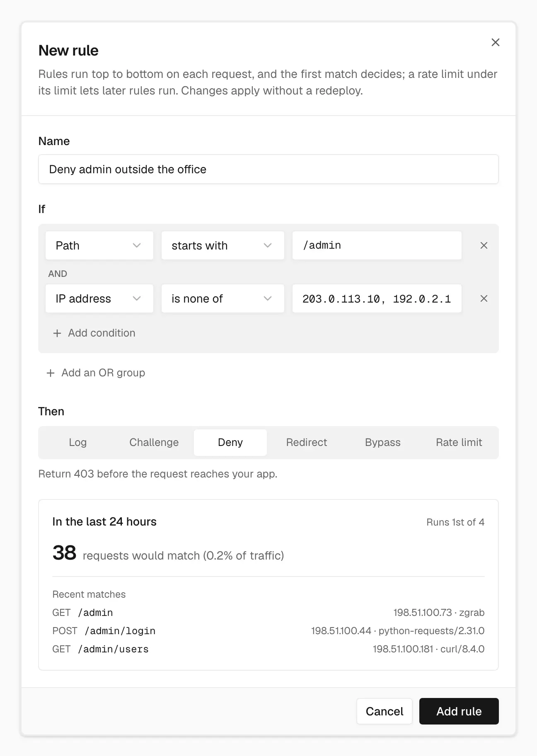Select the Log action
The height and width of the screenshot is (756, 537).
[x=78, y=443]
